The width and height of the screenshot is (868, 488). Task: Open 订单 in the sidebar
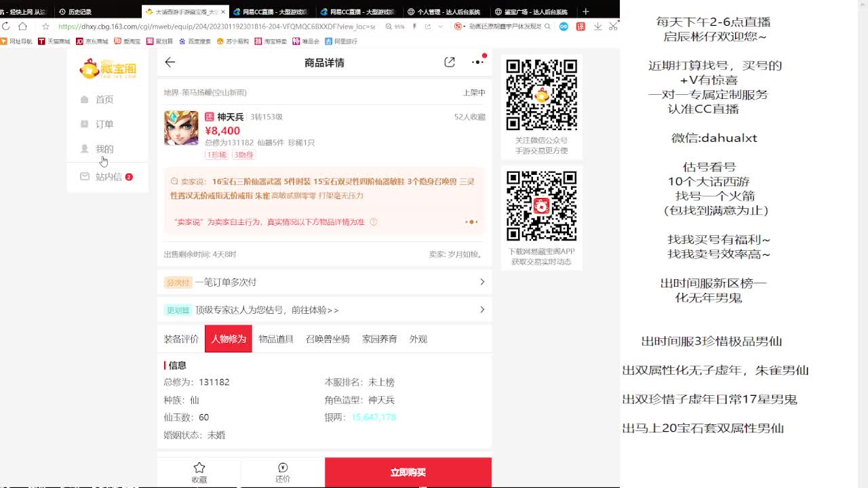tap(97, 124)
